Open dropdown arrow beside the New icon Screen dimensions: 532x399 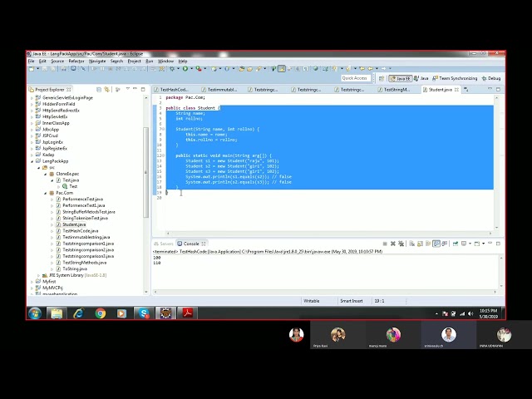(x=37, y=68)
